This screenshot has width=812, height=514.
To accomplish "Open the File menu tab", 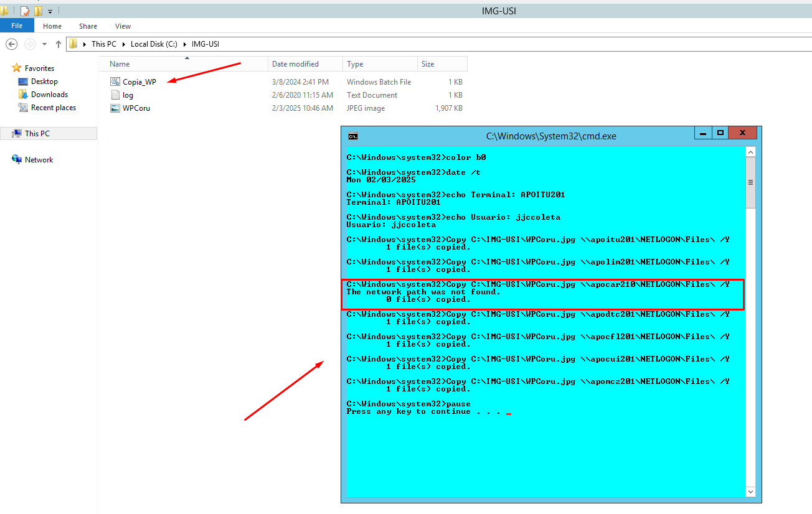I will 17,26.
